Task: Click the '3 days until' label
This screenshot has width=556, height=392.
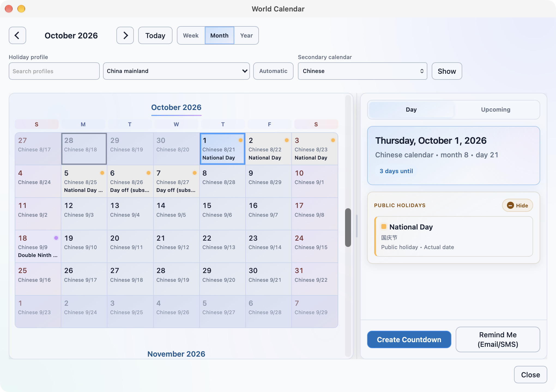Action: pos(396,171)
